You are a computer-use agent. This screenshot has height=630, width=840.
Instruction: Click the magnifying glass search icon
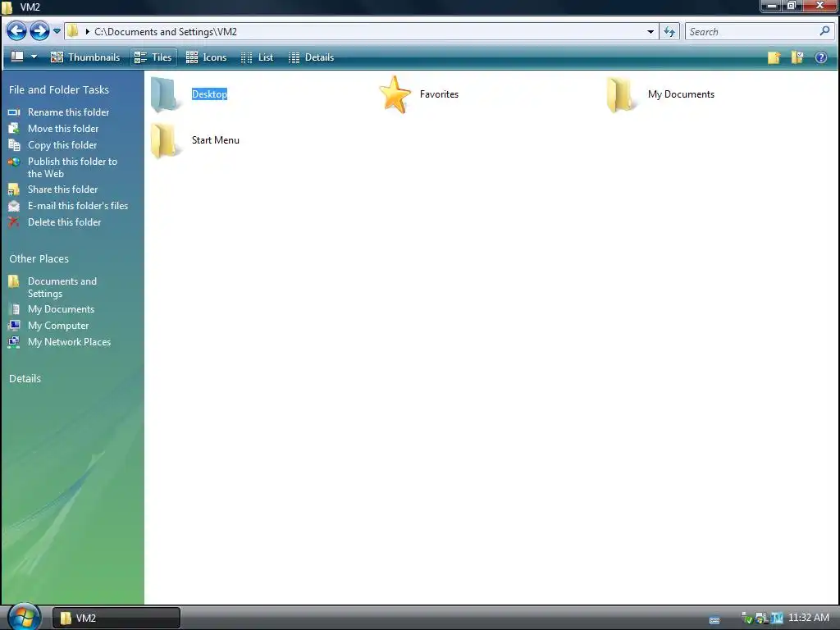[x=825, y=31]
